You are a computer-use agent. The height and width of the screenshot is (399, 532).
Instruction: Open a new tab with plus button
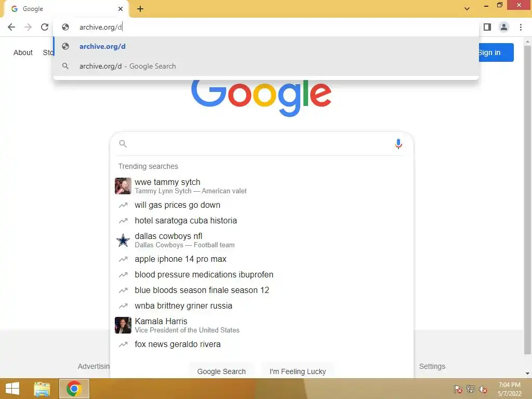pyautogui.click(x=140, y=9)
